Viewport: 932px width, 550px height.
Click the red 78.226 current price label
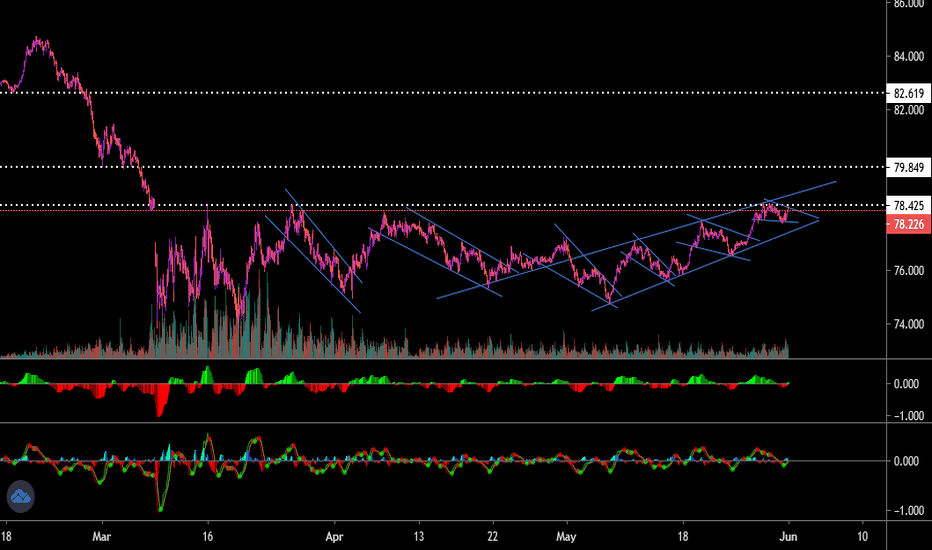908,224
